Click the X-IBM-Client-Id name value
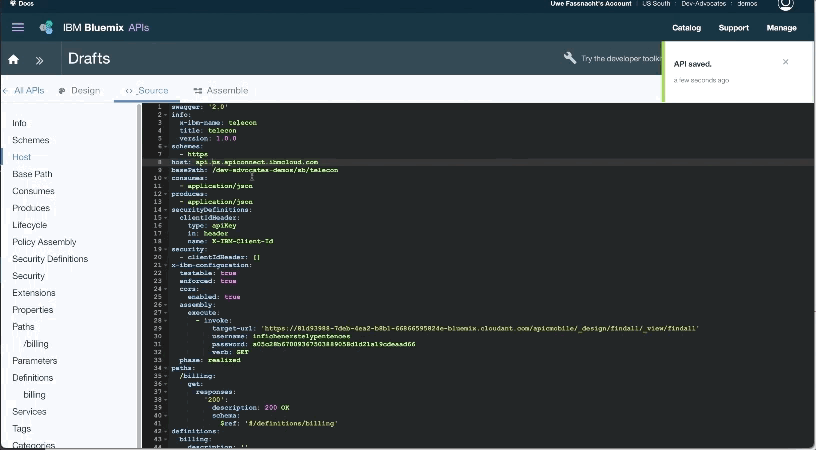This screenshot has height=450, width=816. pyautogui.click(x=243, y=241)
